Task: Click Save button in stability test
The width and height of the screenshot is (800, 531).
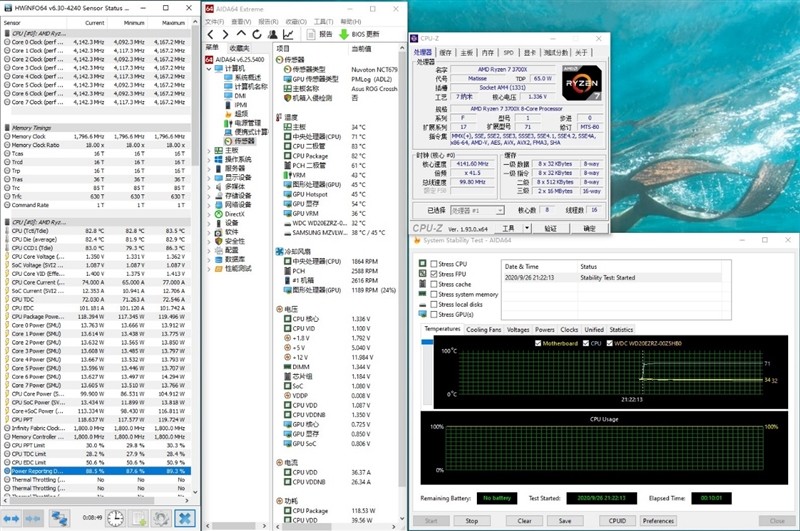Action: click(565, 521)
